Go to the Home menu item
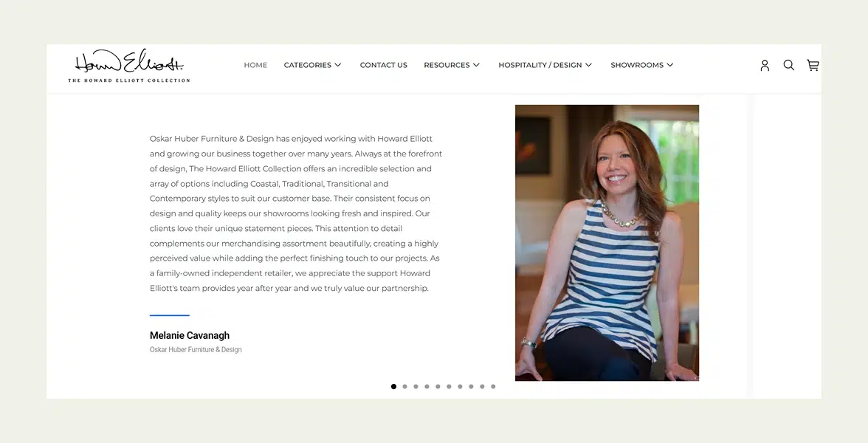 pos(255,65)
